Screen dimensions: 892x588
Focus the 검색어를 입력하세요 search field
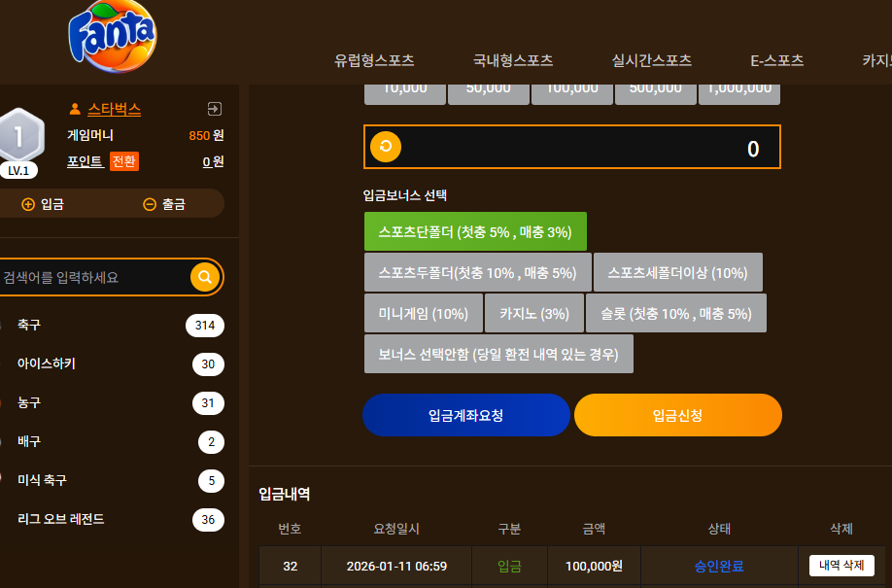coord(94,277)
